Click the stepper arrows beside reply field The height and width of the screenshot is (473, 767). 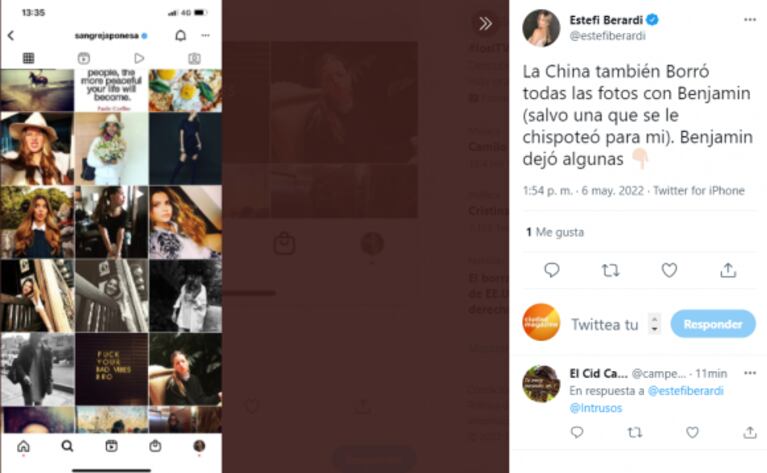tap(654, 323)
